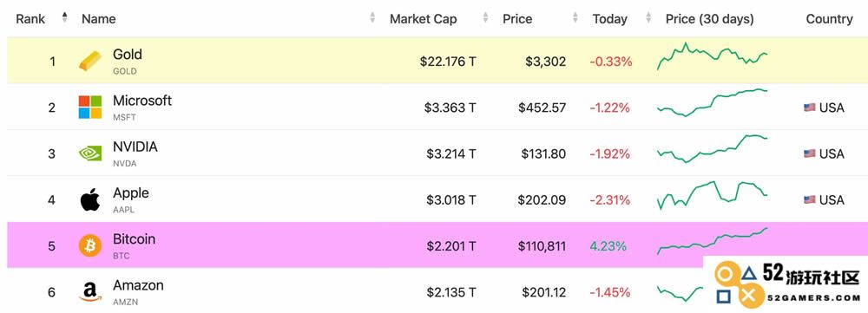Open the NVIDIA name link
This screenshot has height=313, width=868.
pos(135,147)
